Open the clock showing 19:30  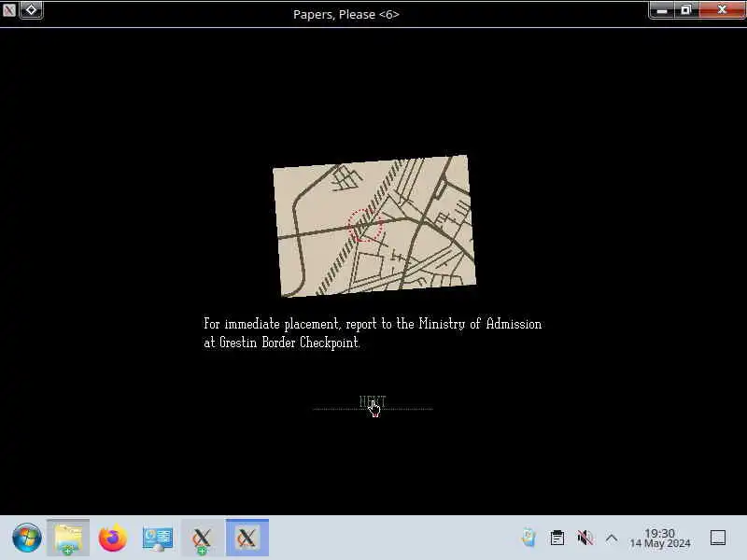coord(660,539)
